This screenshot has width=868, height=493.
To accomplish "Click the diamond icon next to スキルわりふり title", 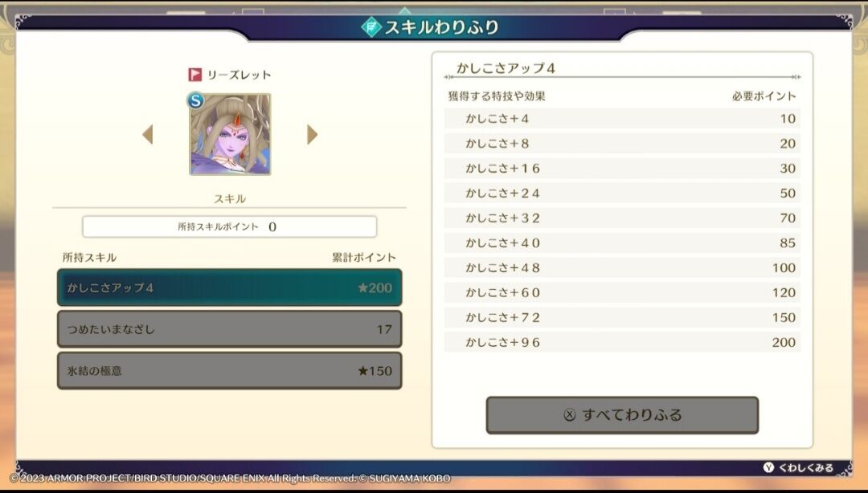I will tap(371, 26).
